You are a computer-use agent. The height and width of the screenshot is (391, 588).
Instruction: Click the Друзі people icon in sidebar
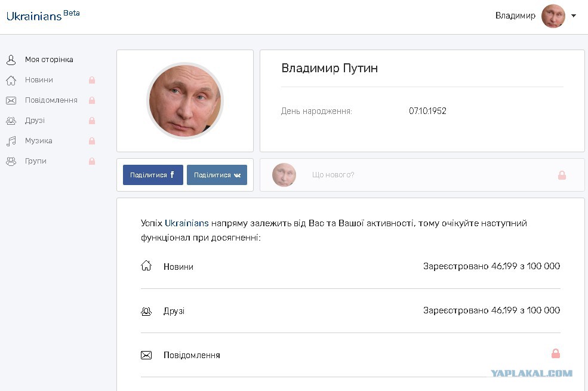coord(11,121)
